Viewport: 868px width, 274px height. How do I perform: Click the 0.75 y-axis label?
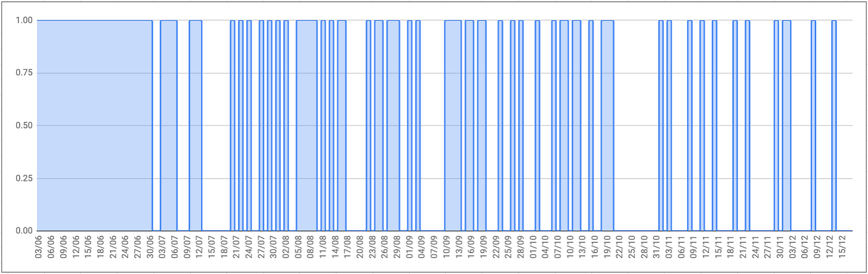point(24,73)
